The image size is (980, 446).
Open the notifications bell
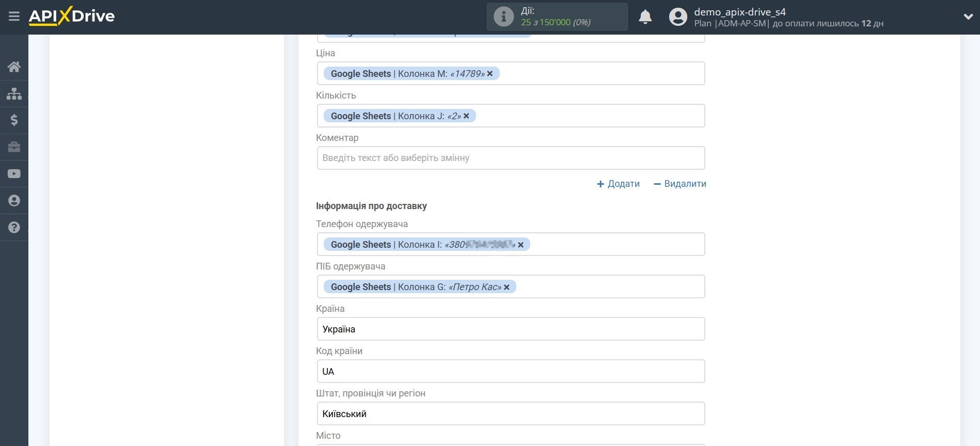pyautogui.click(x=645, y=17)
